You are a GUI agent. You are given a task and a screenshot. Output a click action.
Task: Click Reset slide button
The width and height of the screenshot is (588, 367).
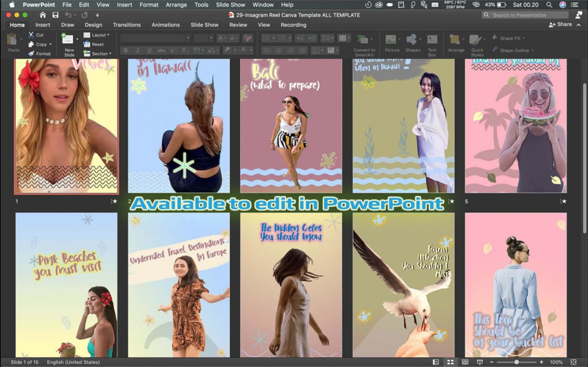coord(94,44)
